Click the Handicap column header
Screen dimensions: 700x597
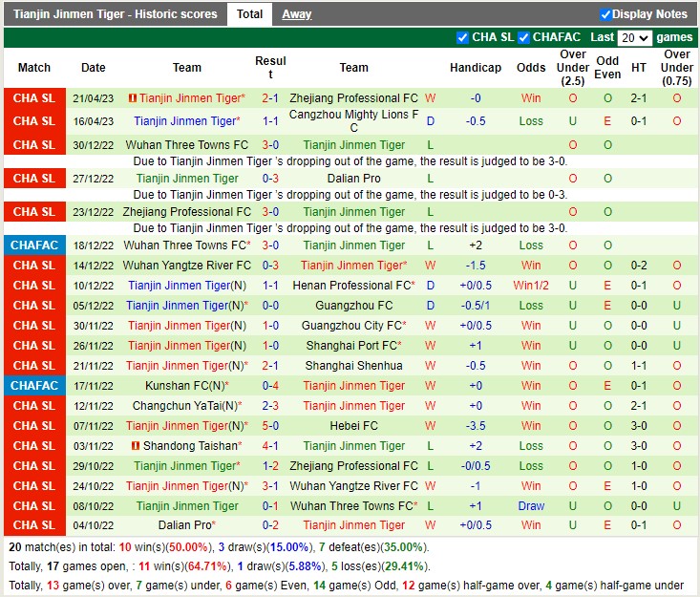tap(476, 68)
